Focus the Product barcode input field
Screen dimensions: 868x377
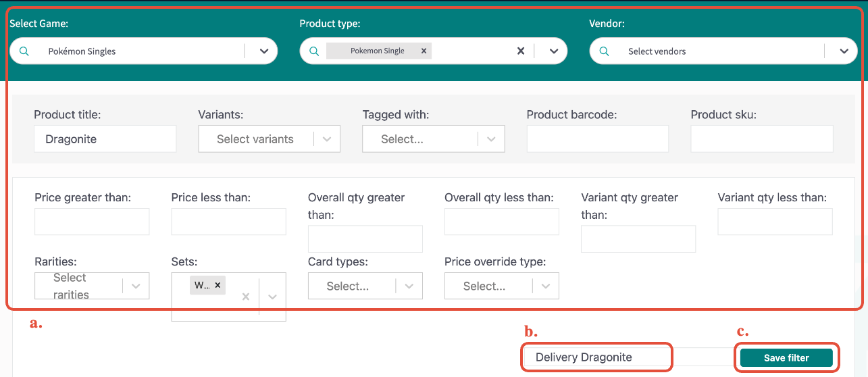597,139
